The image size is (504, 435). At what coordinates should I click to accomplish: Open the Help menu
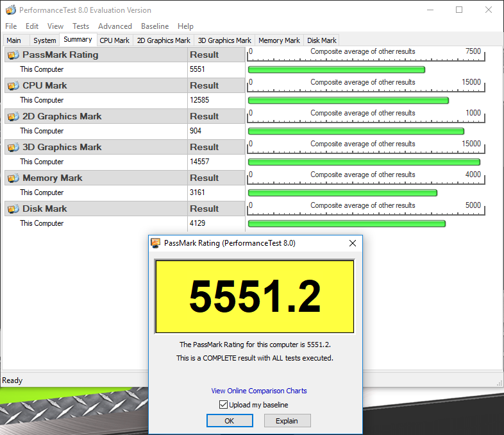[185, 26]
